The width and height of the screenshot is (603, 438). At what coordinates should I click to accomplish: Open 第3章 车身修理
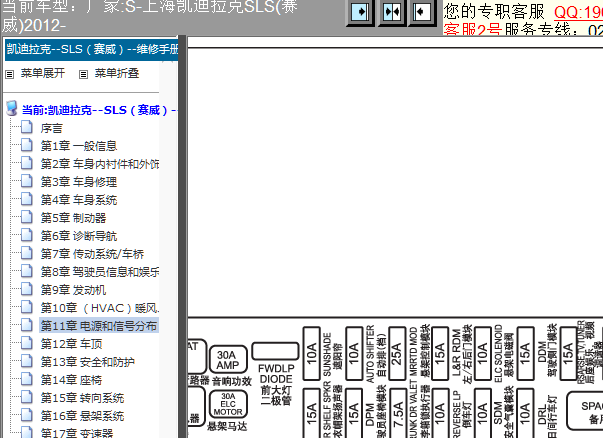point(79,182)
